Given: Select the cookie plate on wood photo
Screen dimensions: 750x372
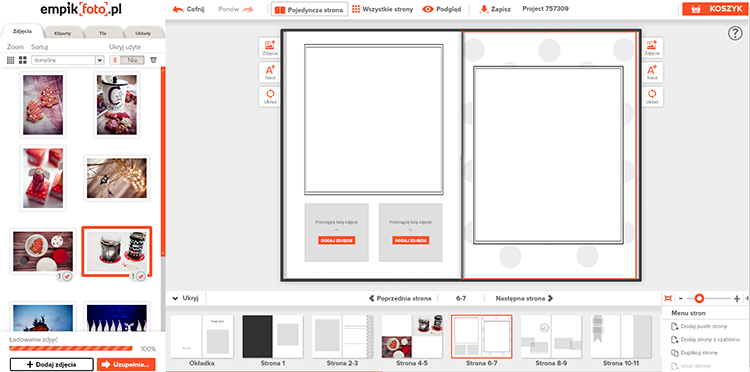Looking at the screenshot, I should (43, 252).
